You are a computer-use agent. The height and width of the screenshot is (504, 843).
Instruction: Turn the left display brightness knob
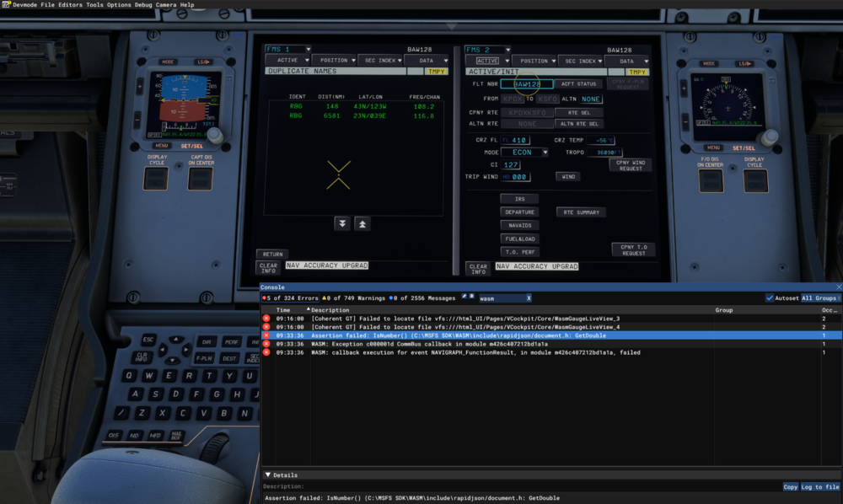215,135
